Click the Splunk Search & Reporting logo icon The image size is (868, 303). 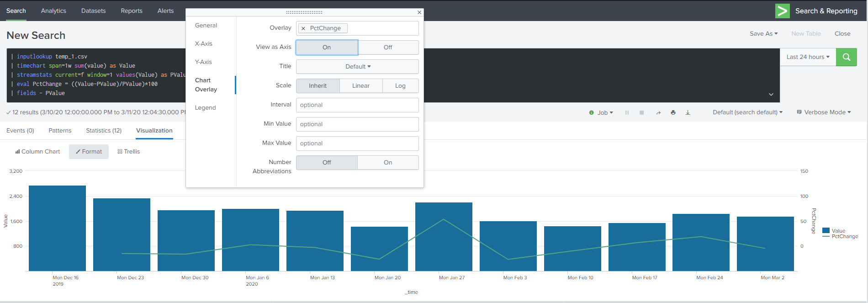coord(782,11)
